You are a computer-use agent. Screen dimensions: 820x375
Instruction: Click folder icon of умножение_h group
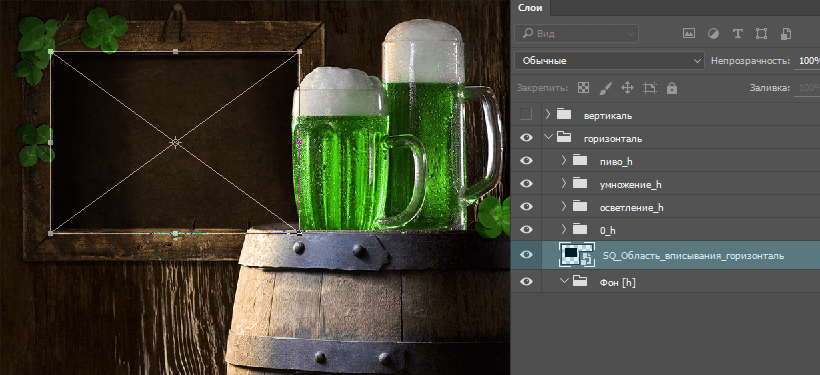580,184
